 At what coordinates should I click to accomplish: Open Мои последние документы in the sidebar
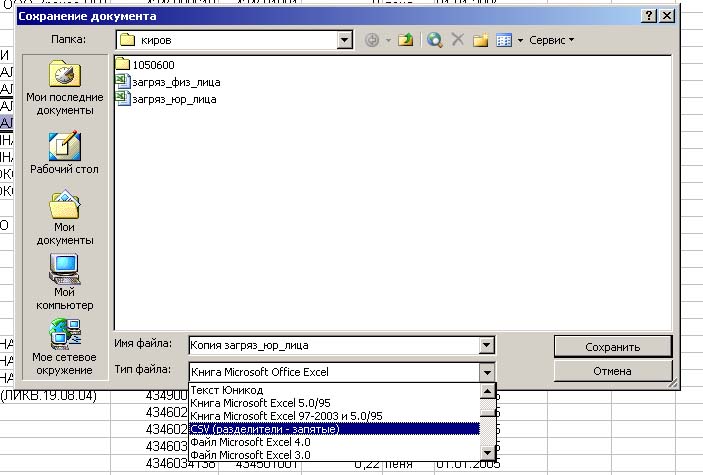click(65, 88)
